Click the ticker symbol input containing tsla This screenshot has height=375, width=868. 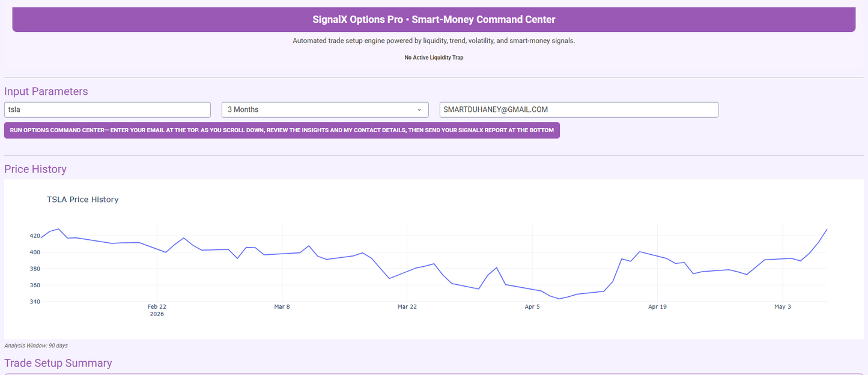click(x=108, y=109)
